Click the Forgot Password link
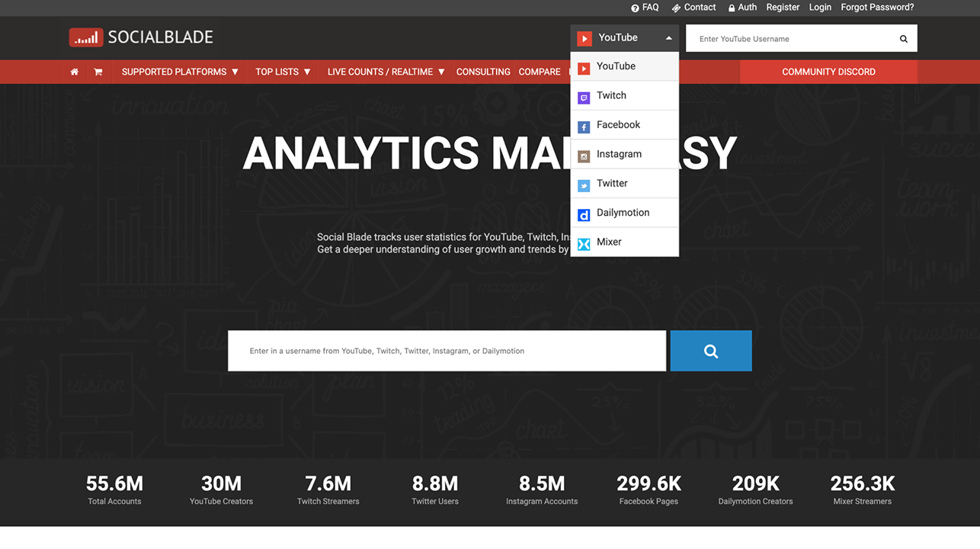980x549 pixels. pyautogui.click(x=877, y=8)
